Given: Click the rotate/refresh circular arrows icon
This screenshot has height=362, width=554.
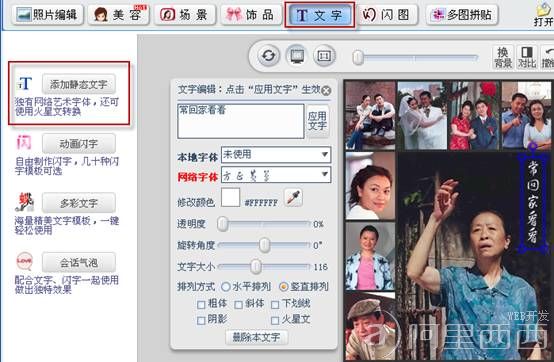Looking at the screenshot, I should click(269, 56).
